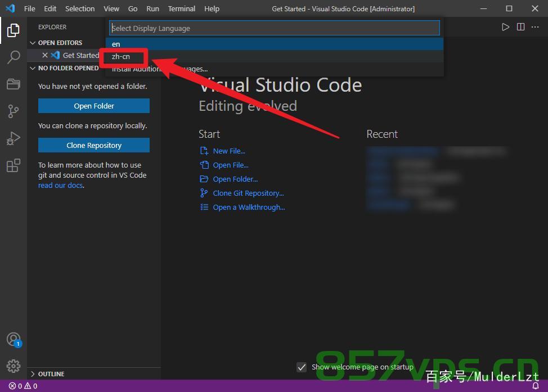Select the zh-cn display language option
Viewport: 548px width, 392px height.
point(275,57)
